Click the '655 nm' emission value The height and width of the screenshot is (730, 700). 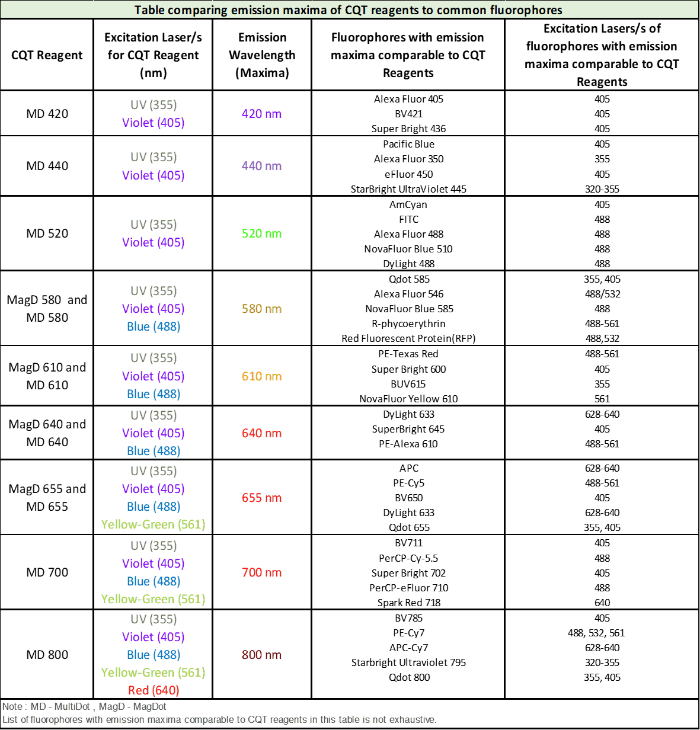(x=261, y=498)
